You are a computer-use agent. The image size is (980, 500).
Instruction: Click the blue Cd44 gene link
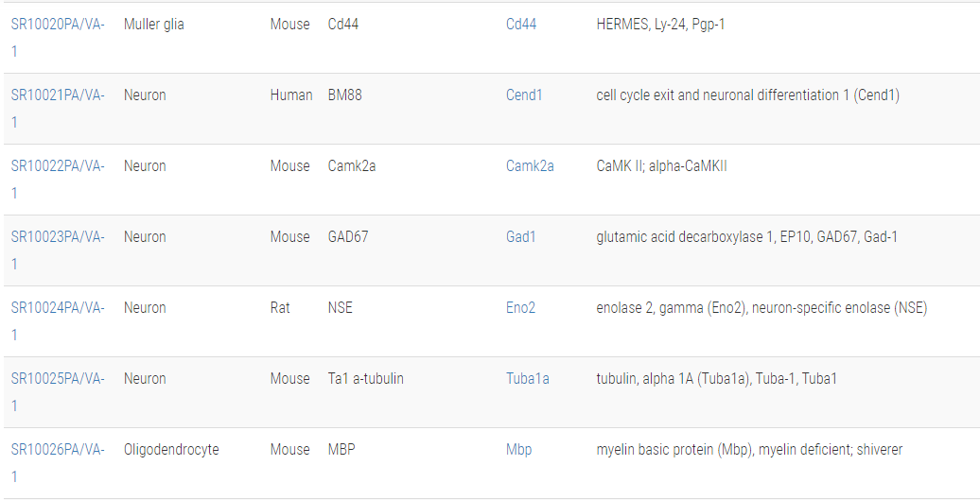pos(521,25)
